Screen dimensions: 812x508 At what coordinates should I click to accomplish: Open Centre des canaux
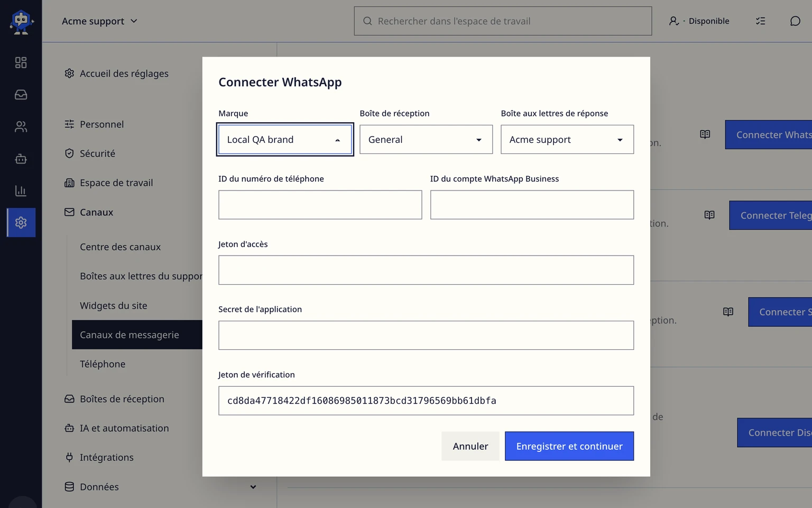(120, 247)
